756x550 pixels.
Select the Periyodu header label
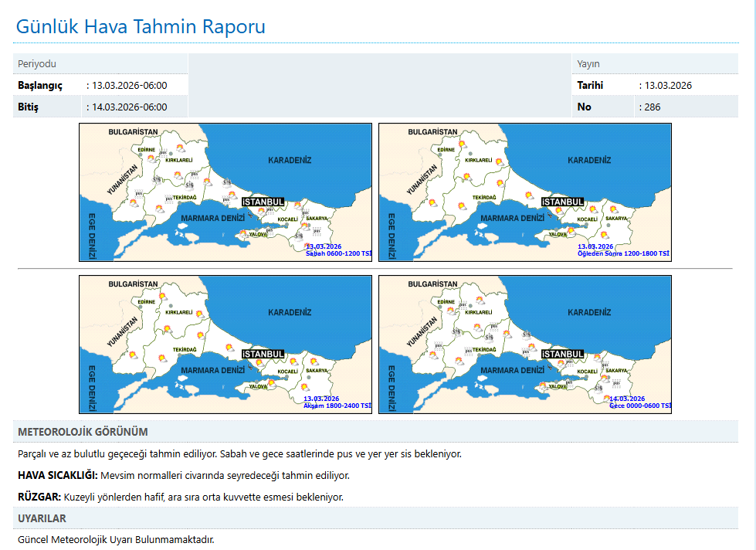[x=37, y=63]
